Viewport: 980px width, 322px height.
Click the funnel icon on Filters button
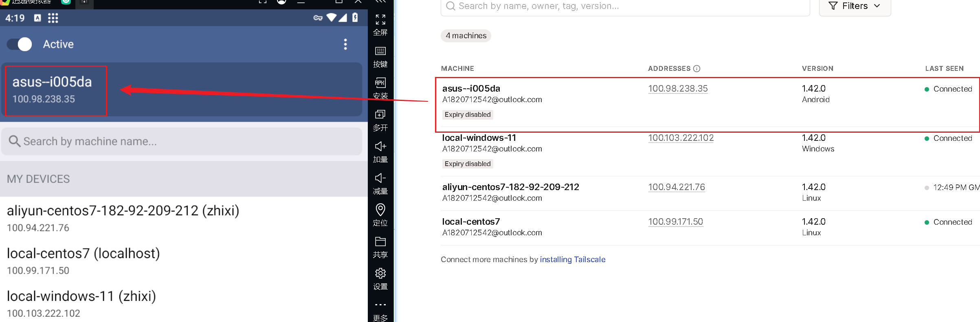click(833, 6)
